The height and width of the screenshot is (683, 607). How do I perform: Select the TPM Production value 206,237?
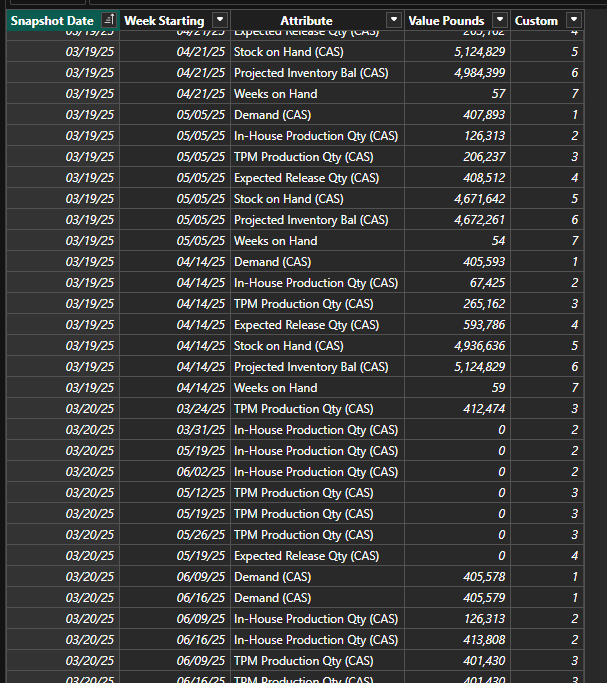(484, 157)
